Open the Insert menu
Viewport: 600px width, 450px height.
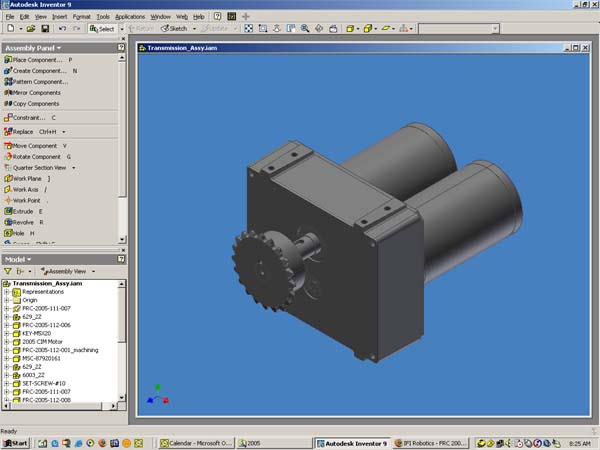pos(59,16)
